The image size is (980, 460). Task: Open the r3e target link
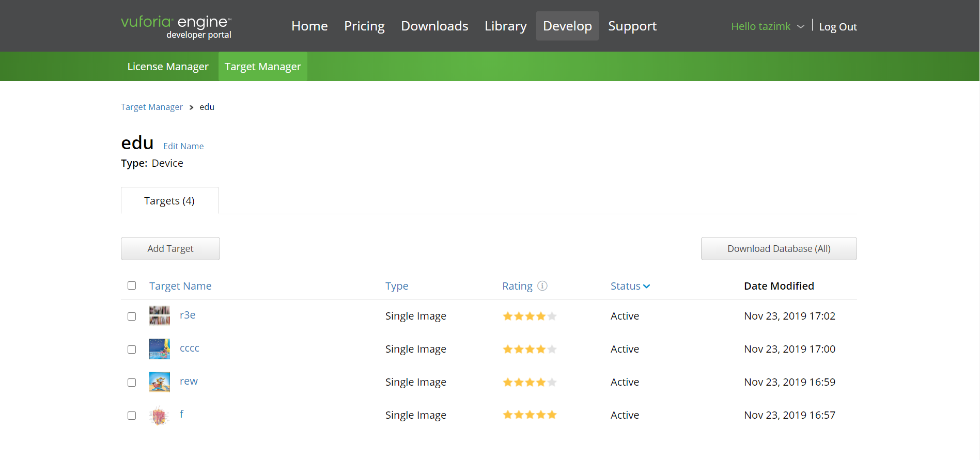[x=188, y=315]
